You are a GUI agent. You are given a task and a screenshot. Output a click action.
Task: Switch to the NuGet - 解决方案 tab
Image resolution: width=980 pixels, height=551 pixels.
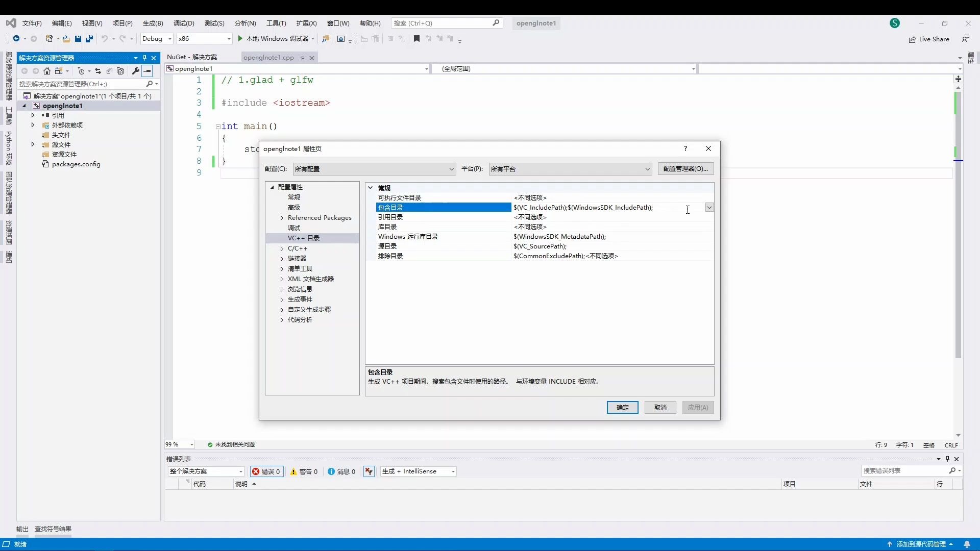click(192, 57)
